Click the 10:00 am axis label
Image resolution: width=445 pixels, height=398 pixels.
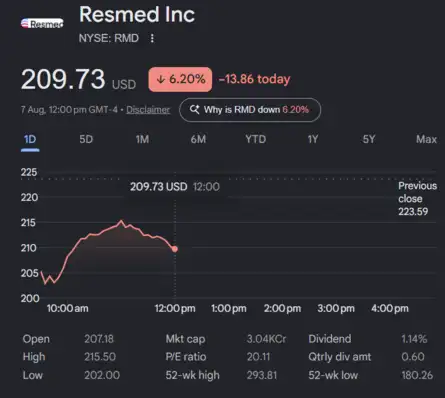[x=68, y=308]
